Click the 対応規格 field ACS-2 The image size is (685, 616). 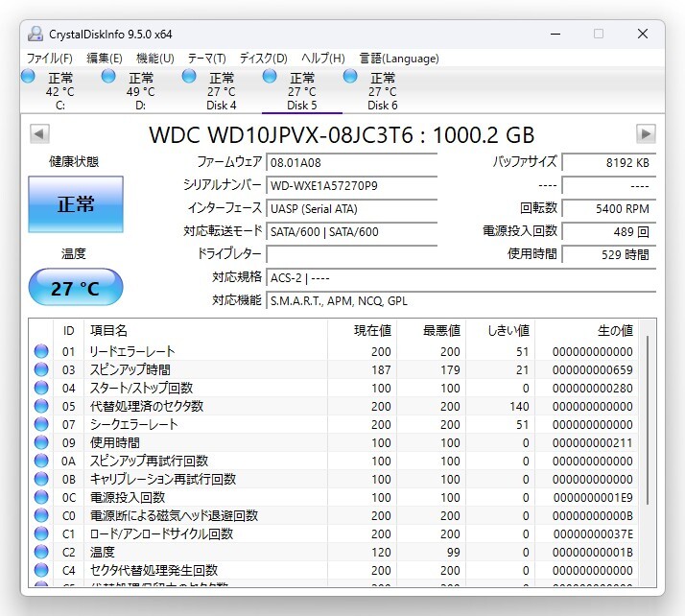tap(461, 278)
